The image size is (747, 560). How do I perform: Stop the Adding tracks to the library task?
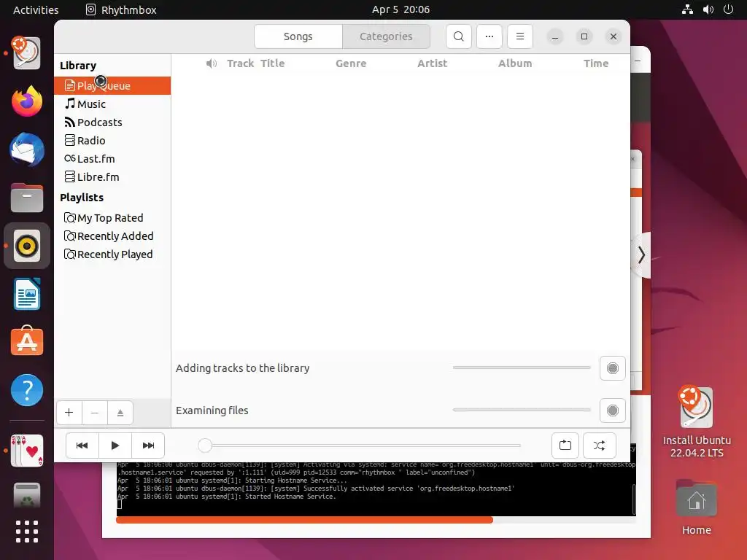613,368
